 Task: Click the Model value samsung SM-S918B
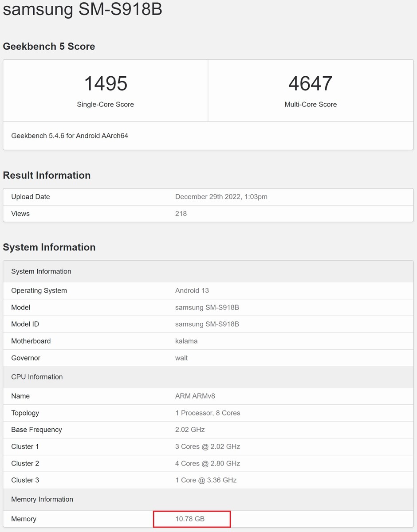tap(207, 307)
